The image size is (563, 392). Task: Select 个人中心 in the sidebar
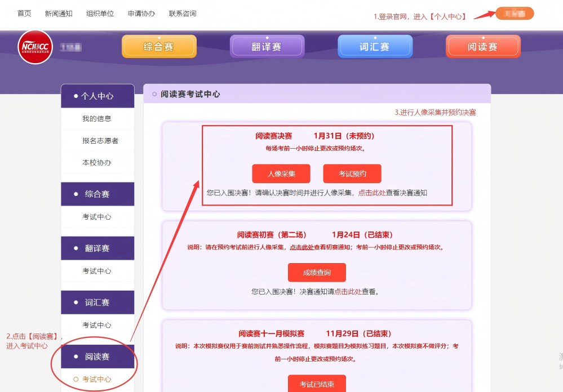click(x=97, y=95)
